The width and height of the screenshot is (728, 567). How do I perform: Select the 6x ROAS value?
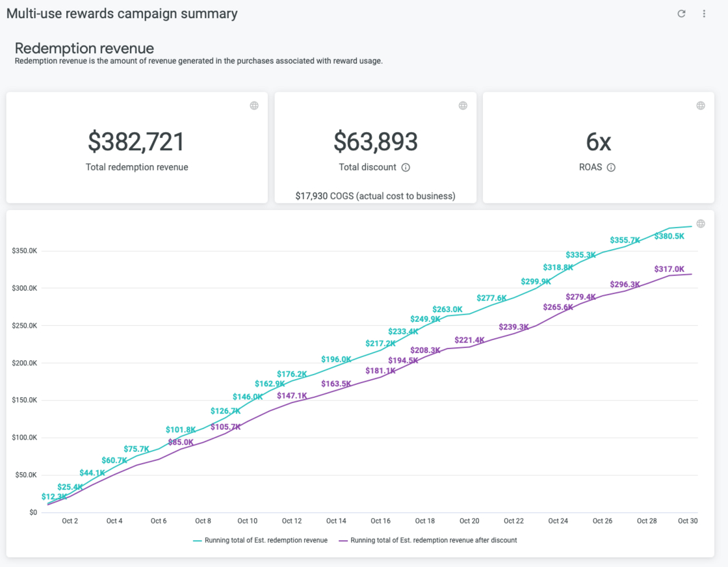pyautogui.click(x=599, y=142)
